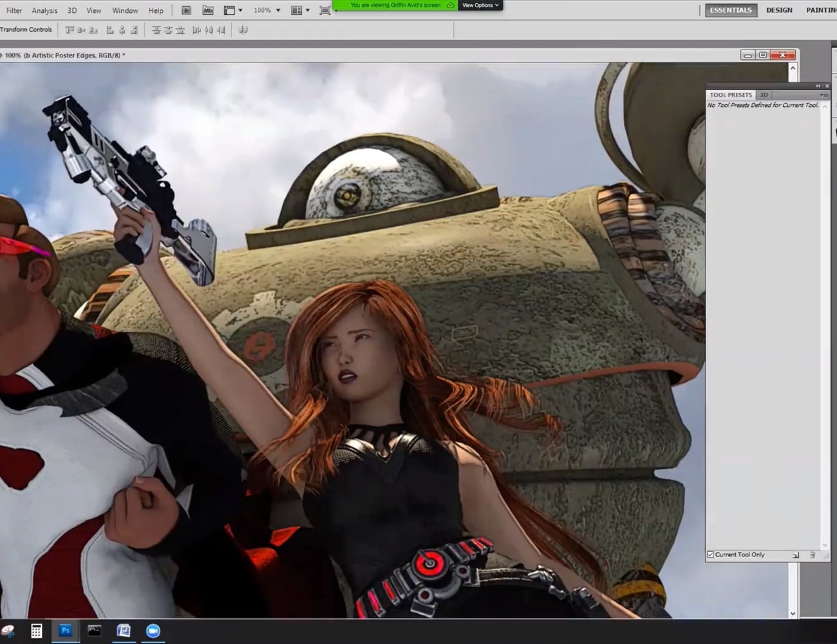The image size is (837, 644).
Task: Open Mini Bridge using the Mb icon
Action: click(207, 10)
